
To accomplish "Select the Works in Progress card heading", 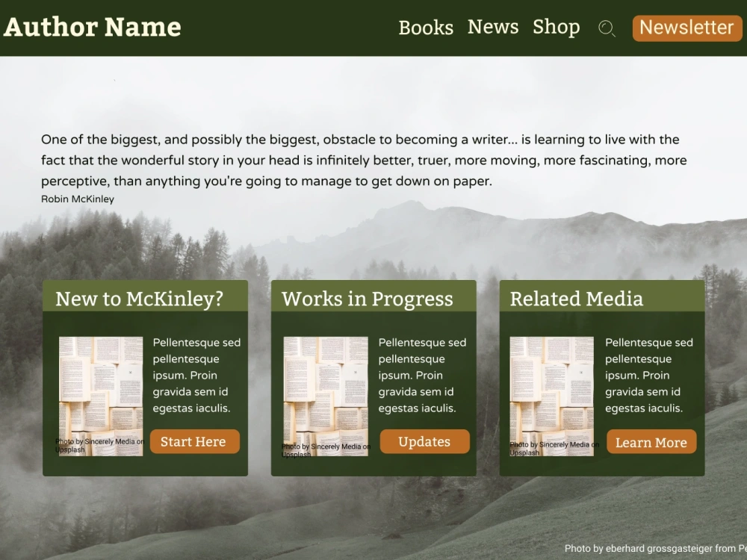I will coord(368,299).
